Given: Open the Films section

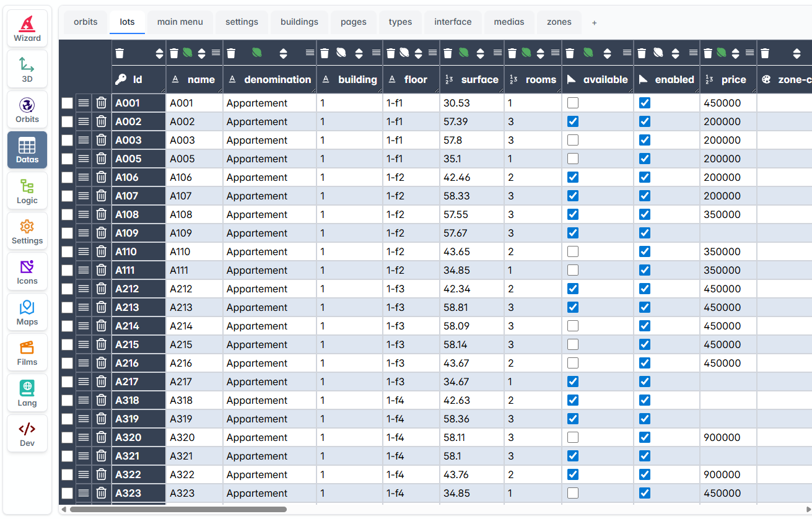Looking at the screenshot, I should (x=27, y=353).
